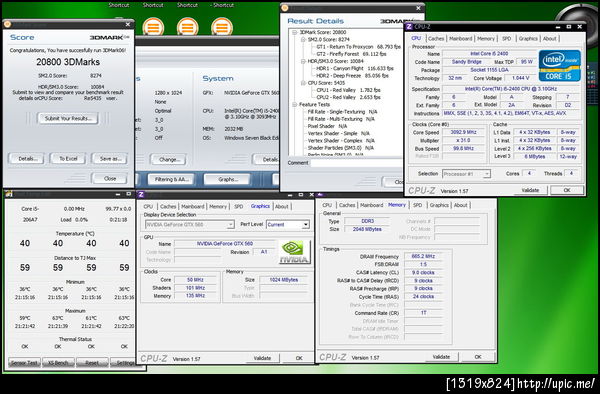
Task: Click Validate in the top CPU-Z window
Action: tap(530, 190)
